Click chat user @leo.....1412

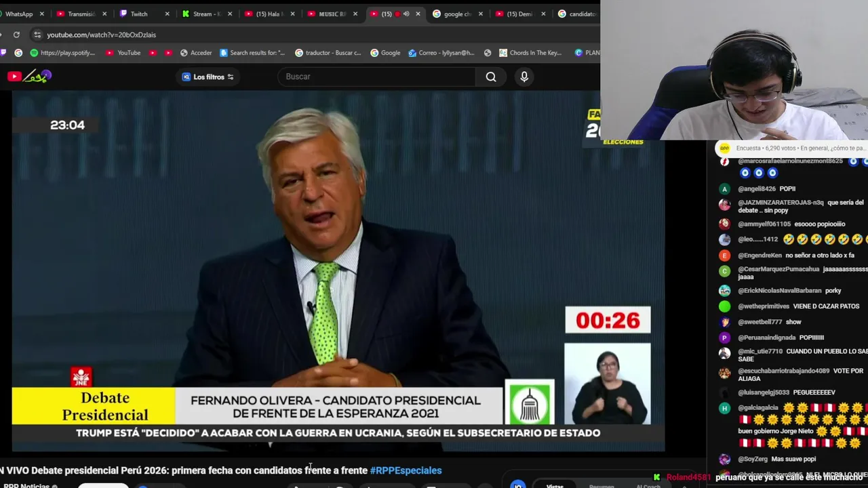[x=758, y=239]
